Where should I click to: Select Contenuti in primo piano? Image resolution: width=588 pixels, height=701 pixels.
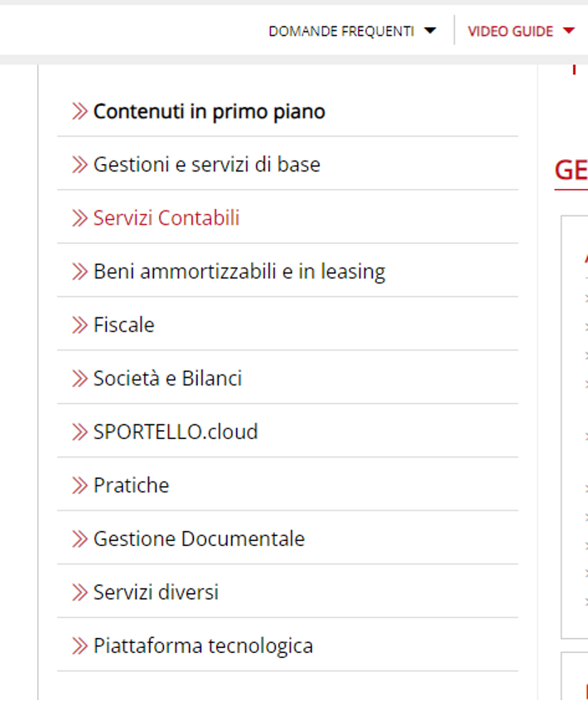(x=209, y=111)
